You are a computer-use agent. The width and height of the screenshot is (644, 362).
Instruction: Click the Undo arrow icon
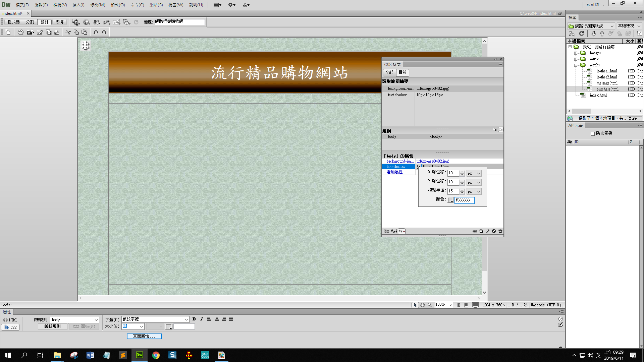96,32
